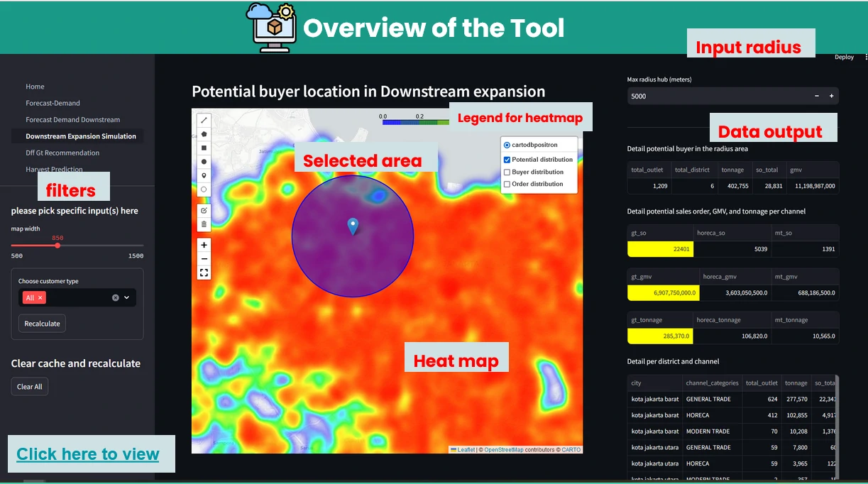Viewport: 868px width, 484px height.
Task: Select the draw rectangle tool
Action: pos(204,148)
